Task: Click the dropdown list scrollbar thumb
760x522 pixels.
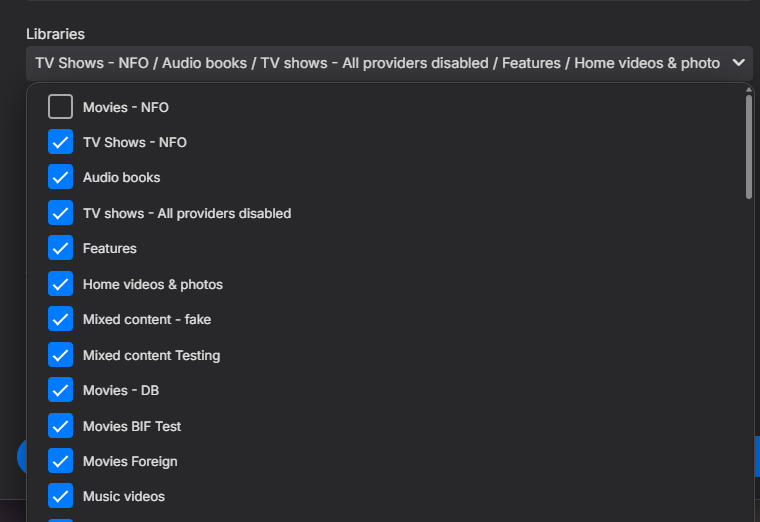Action: point(749,147)
